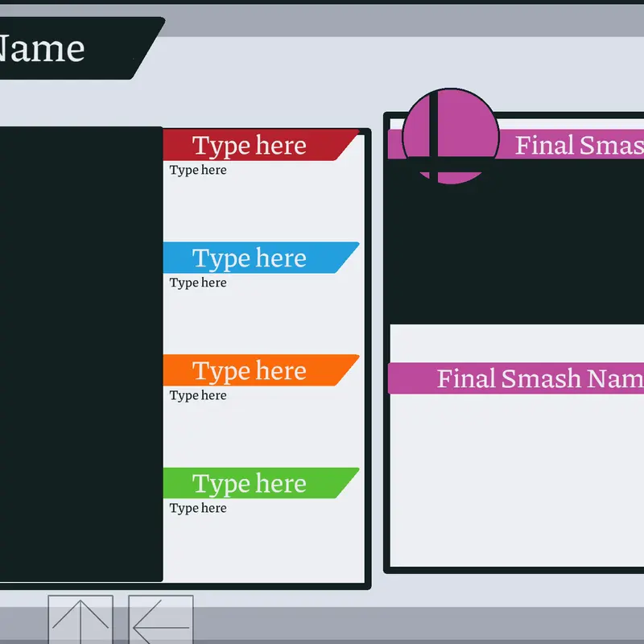Select the character Name title banner
This screenshot has height=644, width=644.
[82, 48]
